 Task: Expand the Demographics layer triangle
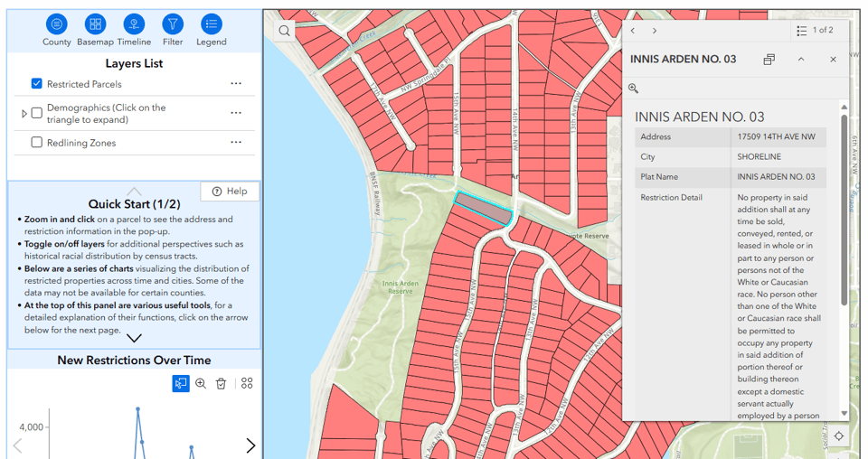(24, 114)
